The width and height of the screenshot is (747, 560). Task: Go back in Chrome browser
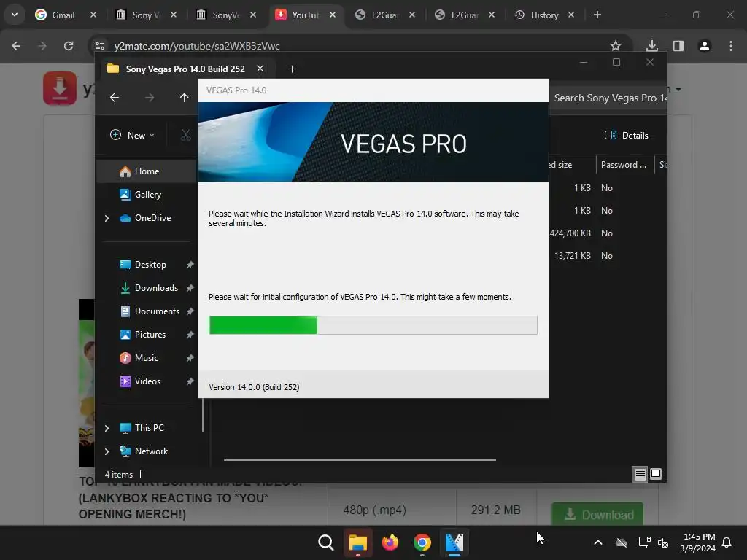coord(16,46)
